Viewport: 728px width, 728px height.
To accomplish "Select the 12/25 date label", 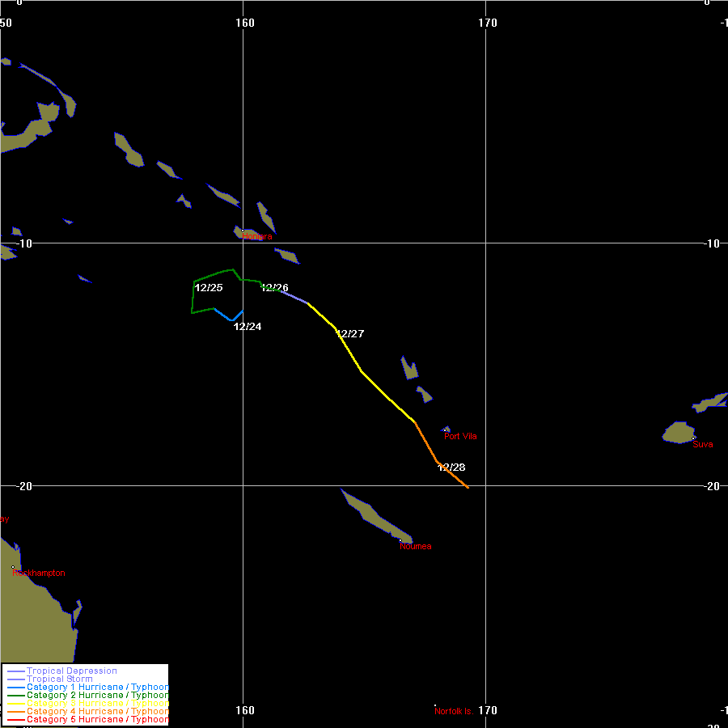I will 209,288.
